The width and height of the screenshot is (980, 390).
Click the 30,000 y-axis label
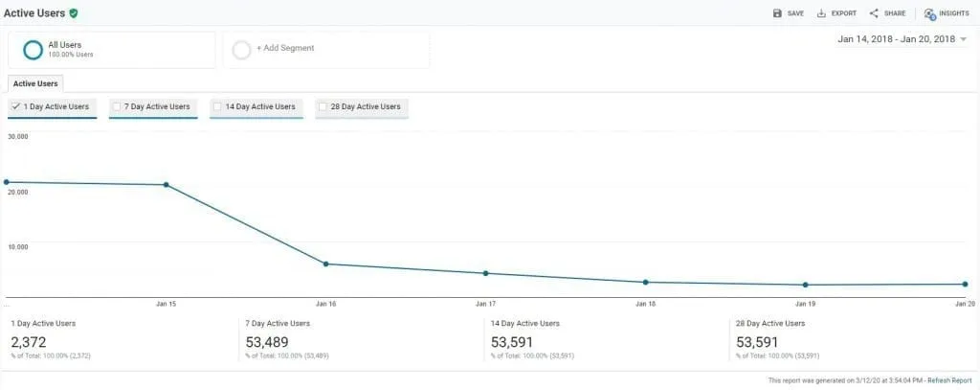(17, 136)
